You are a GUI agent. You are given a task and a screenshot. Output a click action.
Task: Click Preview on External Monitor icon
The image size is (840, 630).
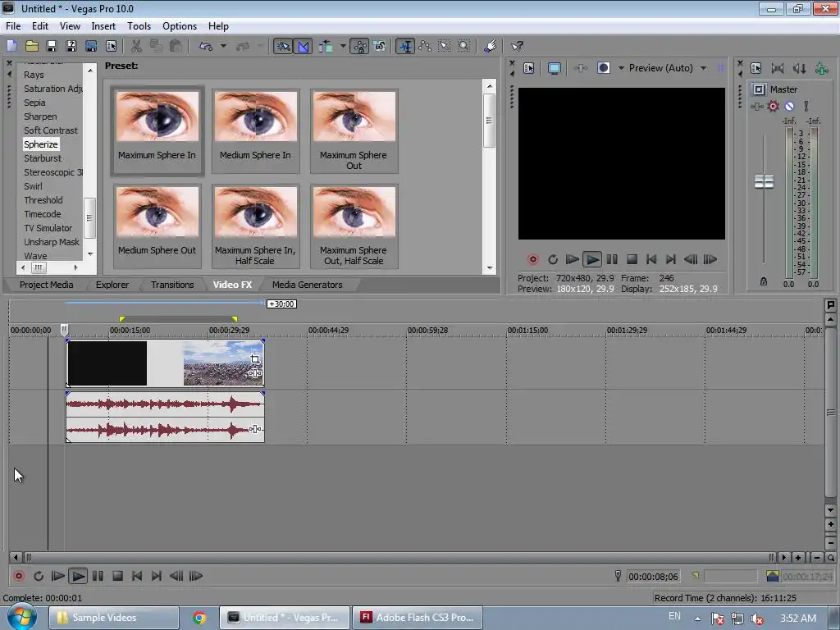555,68
